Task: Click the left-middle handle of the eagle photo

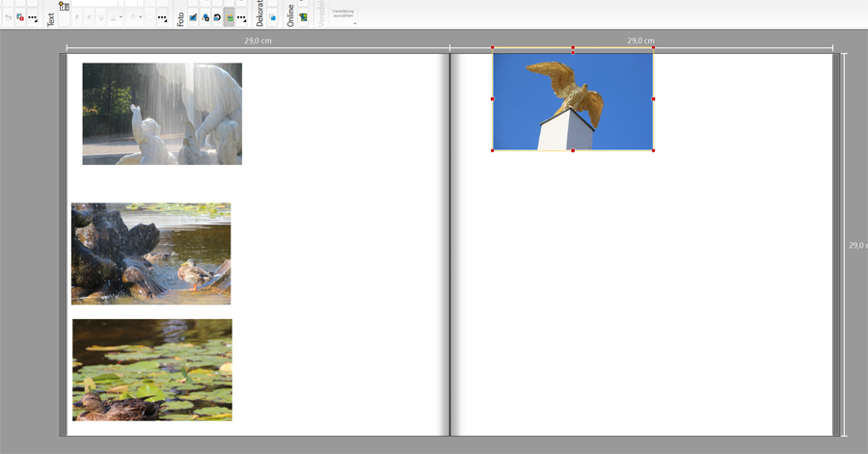Action: (493, 99)
